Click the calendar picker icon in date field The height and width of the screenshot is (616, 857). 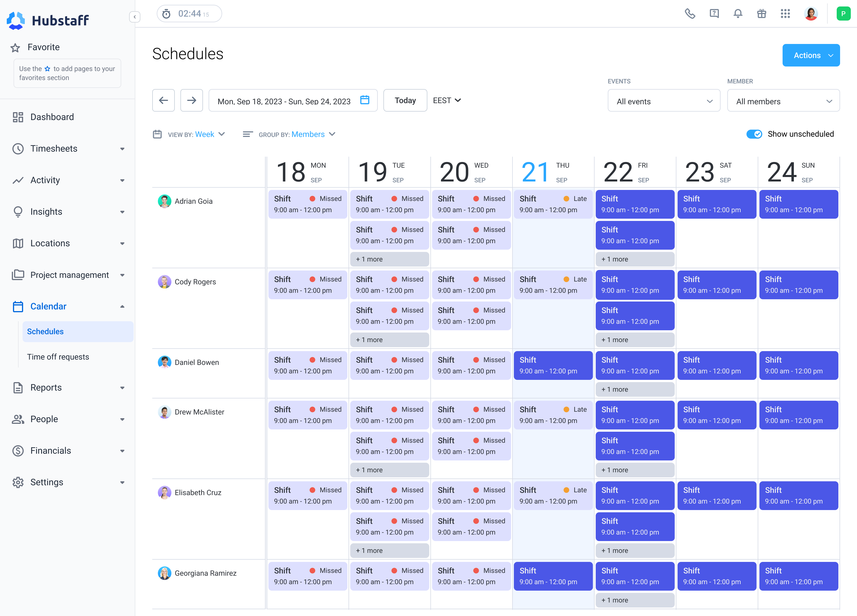click(x=365, y=100)
